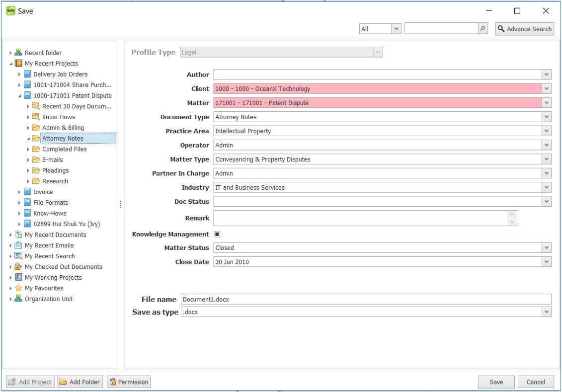Viewport: 562px width, 392px height.
Task: Open the Matter Status dropdown arrow
Action: click(546, 247)
